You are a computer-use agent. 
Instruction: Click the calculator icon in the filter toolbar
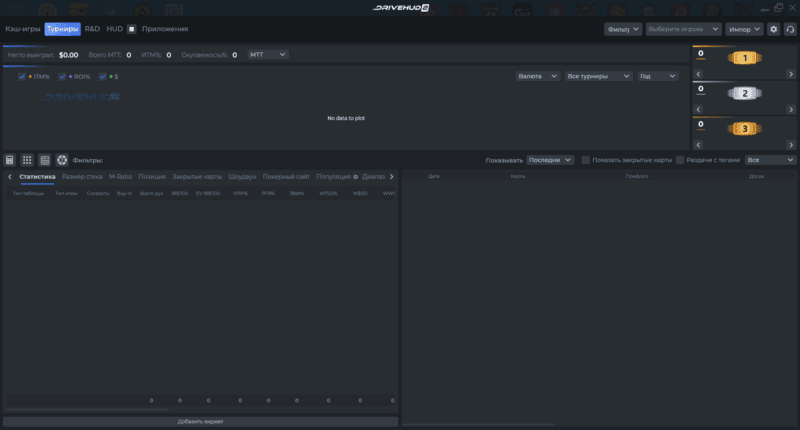pos(10,160)
